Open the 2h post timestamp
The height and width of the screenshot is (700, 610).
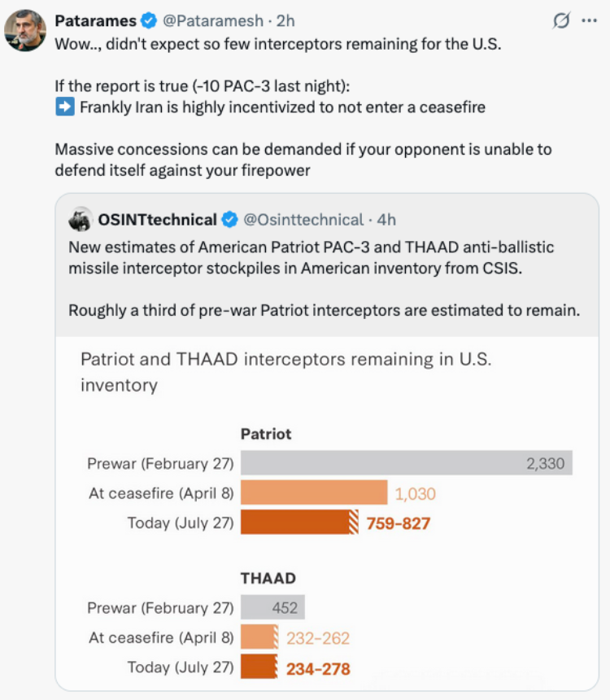click(x=285, y=21)
